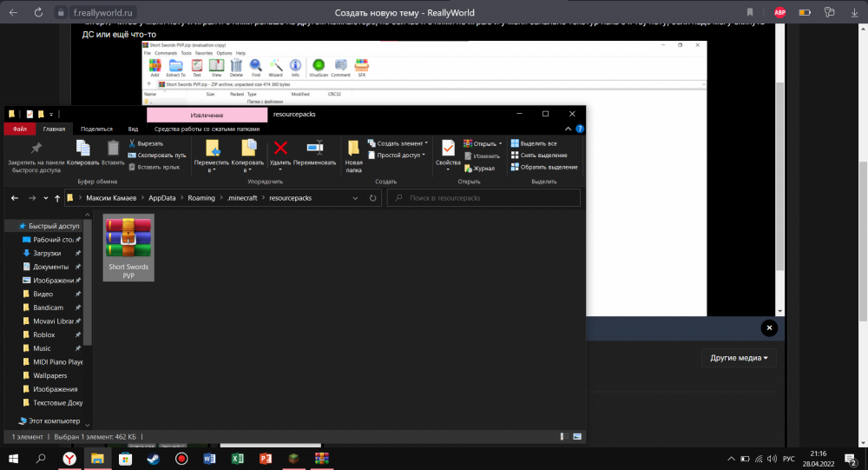Switch to the Вид ribbon tab
The width and height of the screenshot is (868, 470).
pyautogui.click(x=133, y=129)
